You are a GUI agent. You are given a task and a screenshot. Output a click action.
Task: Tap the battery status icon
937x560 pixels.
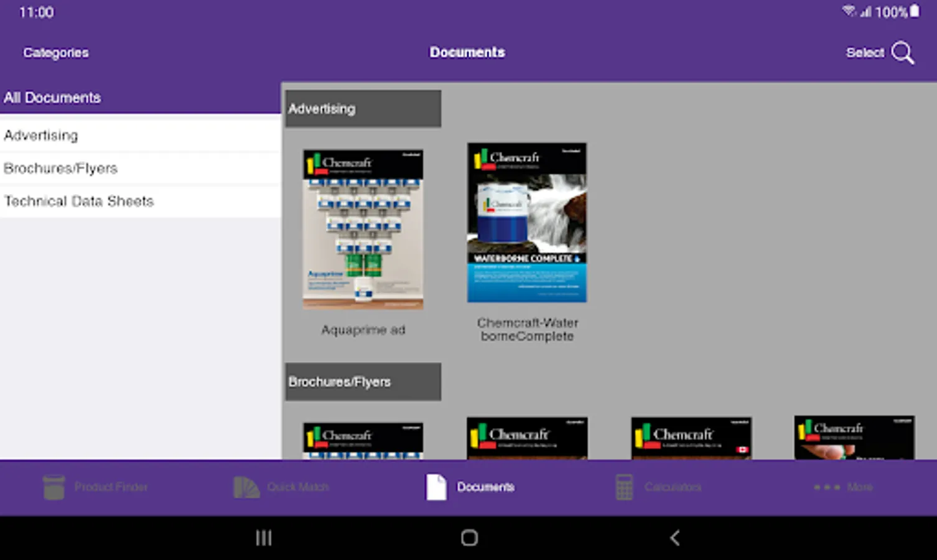(x=915, y=11)
